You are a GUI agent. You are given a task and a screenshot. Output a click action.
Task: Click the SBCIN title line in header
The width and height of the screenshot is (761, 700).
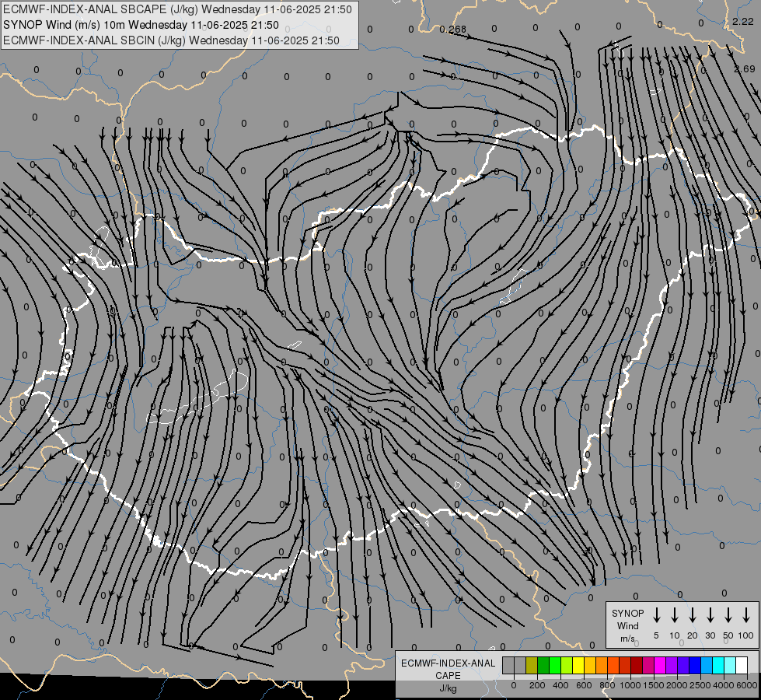tap(171, 40)
